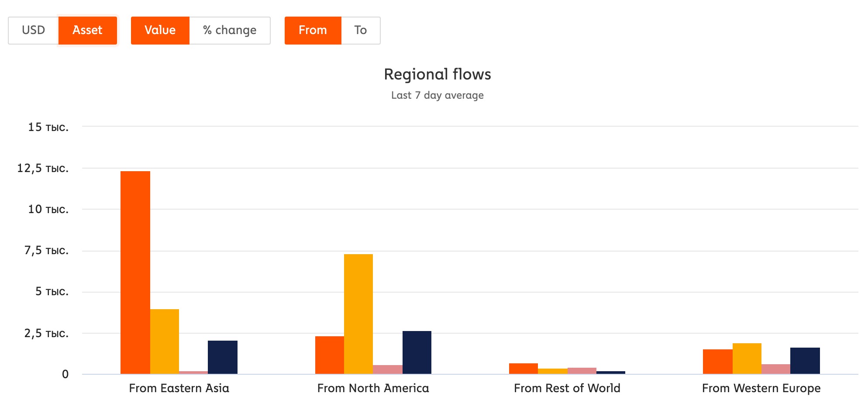The image size is (868, 414).
Task: Click the tall yellow North America bar
Action: pos(358,314)
